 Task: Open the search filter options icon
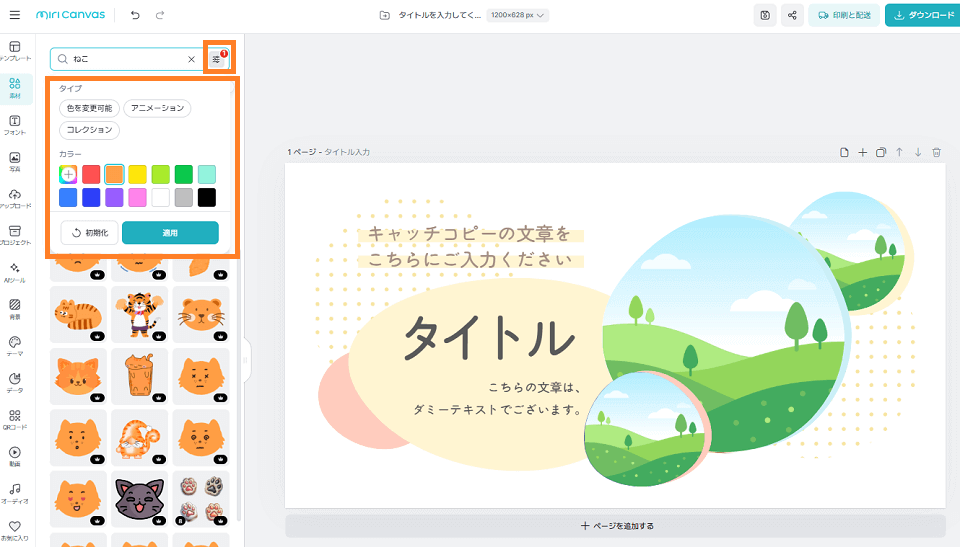click(217, 60)
